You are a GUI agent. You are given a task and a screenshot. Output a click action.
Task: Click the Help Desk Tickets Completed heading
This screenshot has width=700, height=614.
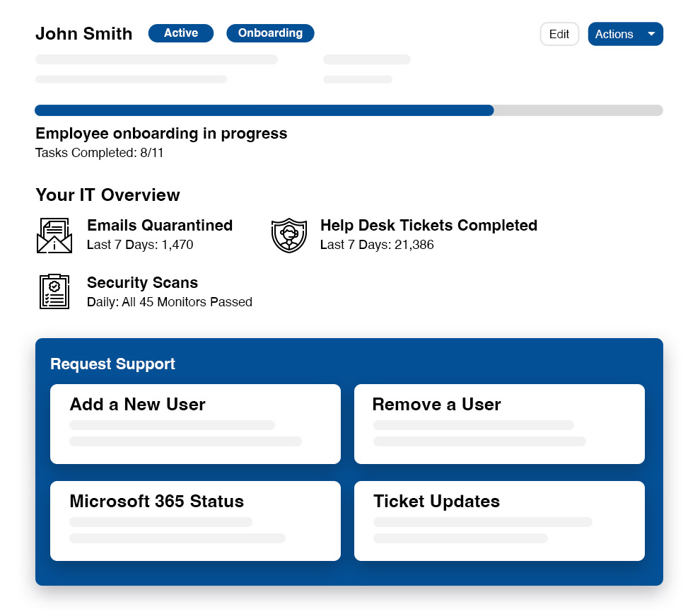pos(428,226)
